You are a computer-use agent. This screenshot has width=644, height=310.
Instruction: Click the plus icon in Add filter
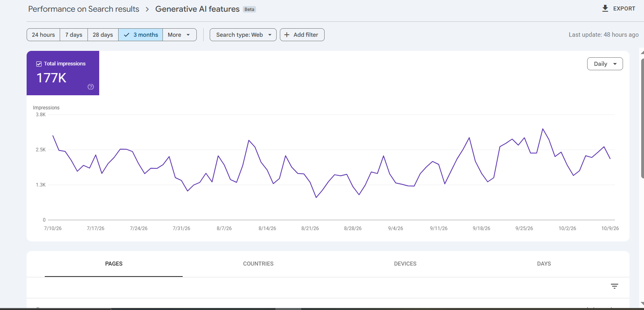(x=287, y=35)
